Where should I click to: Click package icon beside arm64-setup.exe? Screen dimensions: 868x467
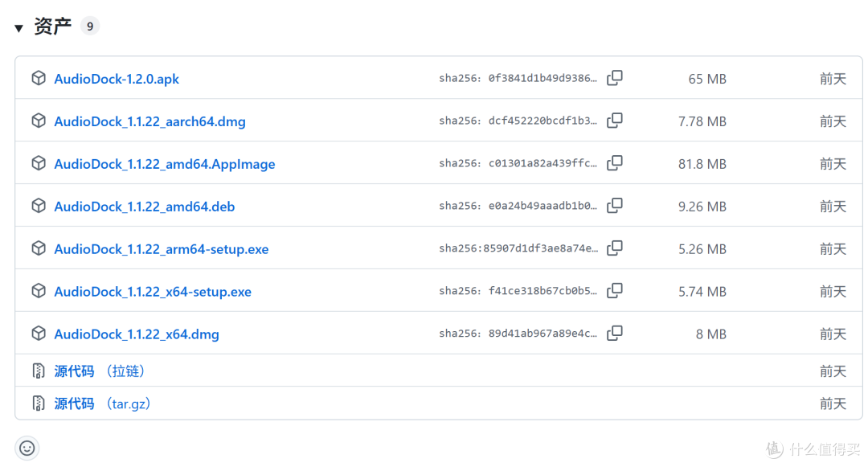point(39,248)
